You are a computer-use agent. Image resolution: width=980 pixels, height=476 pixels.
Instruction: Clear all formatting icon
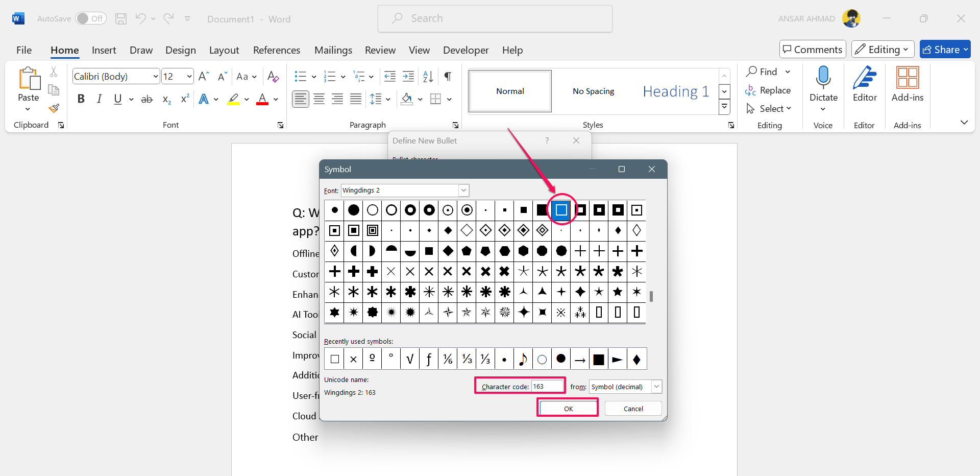click(273, 77)
